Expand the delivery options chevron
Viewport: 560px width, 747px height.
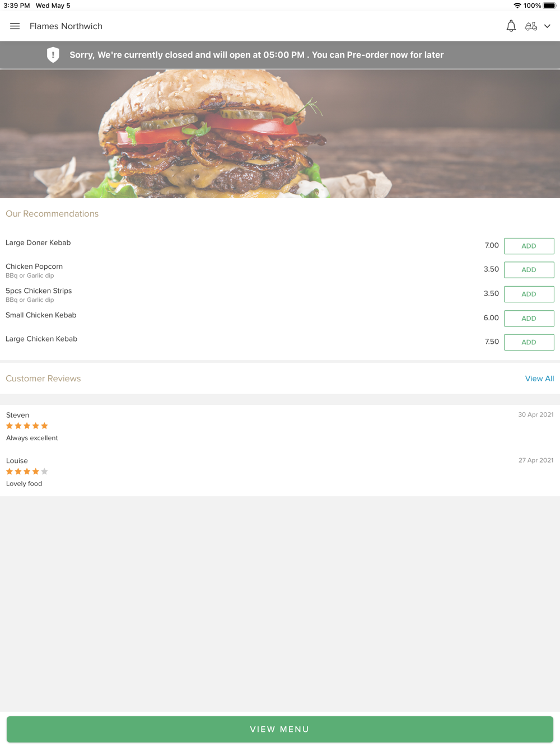[x=547, y=26]
